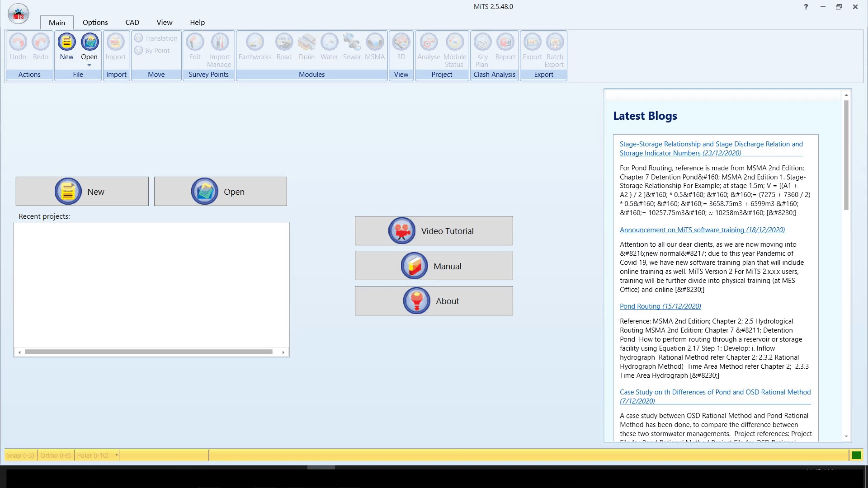The height and width of the screenshot is (488, 868).
Task: Select the By Point radio option
Action: pos(152,51)
